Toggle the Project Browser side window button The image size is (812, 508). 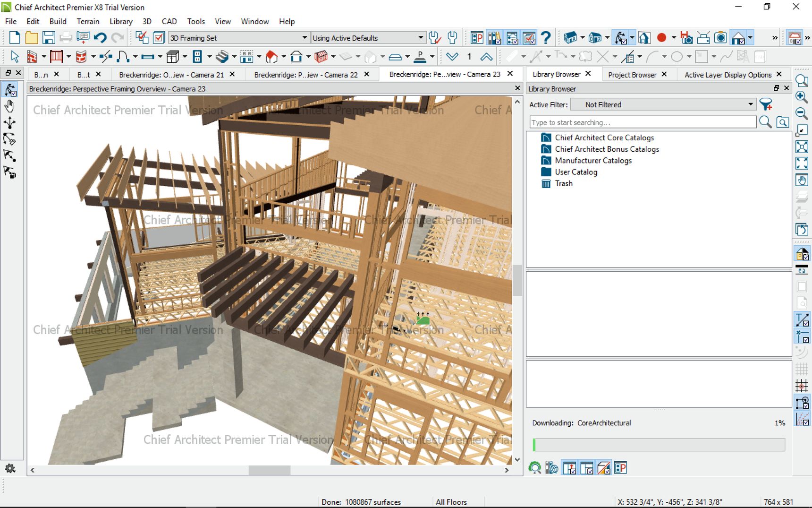(x=512, y=38)
